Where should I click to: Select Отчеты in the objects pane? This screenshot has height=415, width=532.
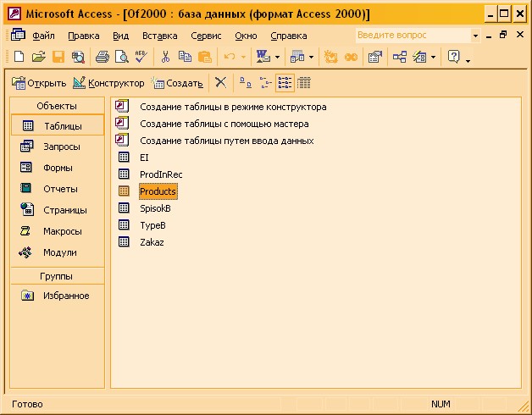click(x=57, y=189)
